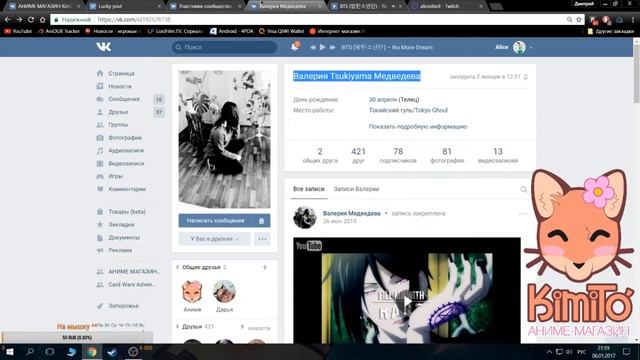Open 78 подписчиков counter
Viewport: 640px width, 360px height.
point(398,156)
